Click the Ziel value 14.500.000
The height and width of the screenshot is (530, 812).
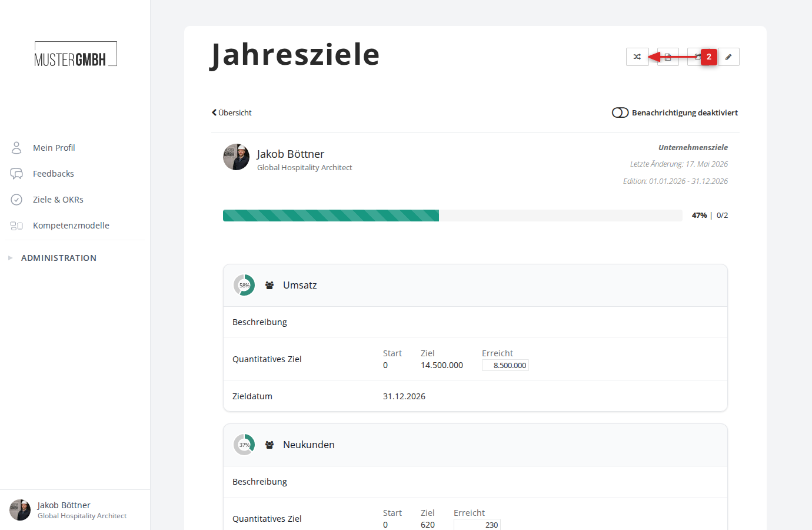(442, 365)
